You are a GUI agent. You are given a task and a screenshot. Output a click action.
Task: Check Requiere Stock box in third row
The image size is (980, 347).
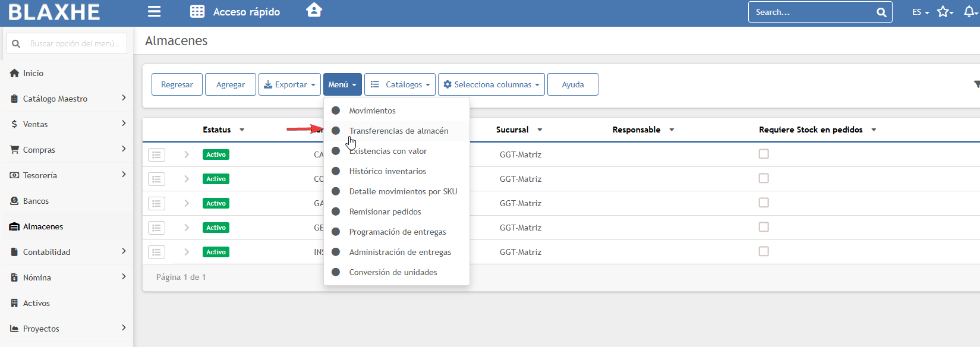click(x=764, y=203)
